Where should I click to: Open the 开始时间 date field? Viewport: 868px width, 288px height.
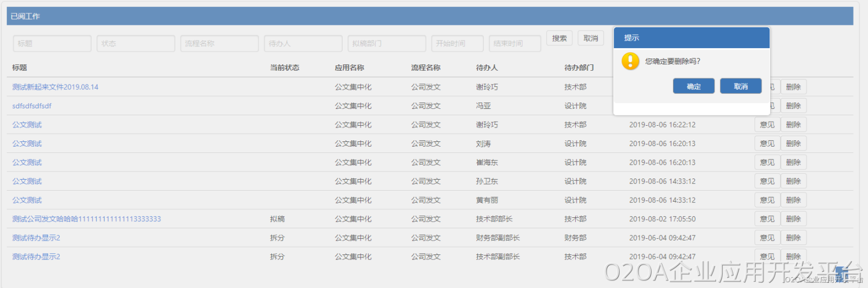457,43
